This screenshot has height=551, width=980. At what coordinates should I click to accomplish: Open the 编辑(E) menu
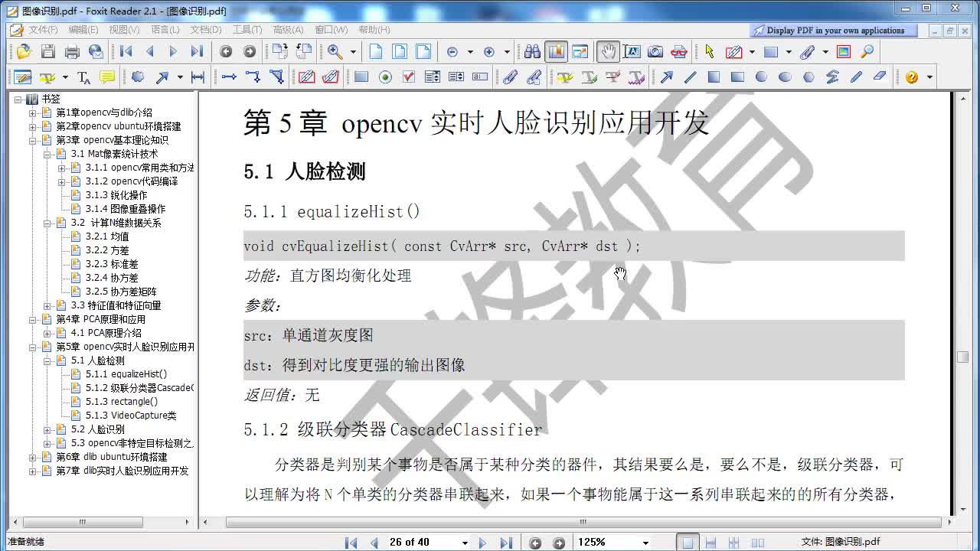coord(83,30)
